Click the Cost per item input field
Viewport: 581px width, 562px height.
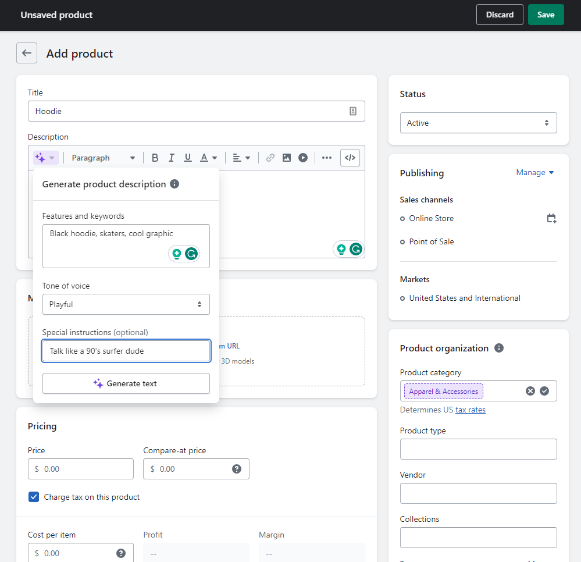click(81, 553)
